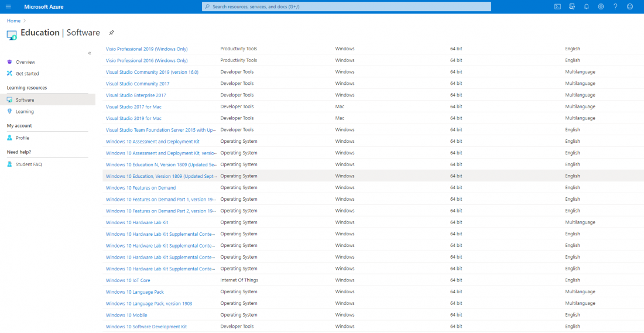Viewport: 644px width, 333px height.
Task: Click the Student FAQ icon
Action: [x=9, y=164]
